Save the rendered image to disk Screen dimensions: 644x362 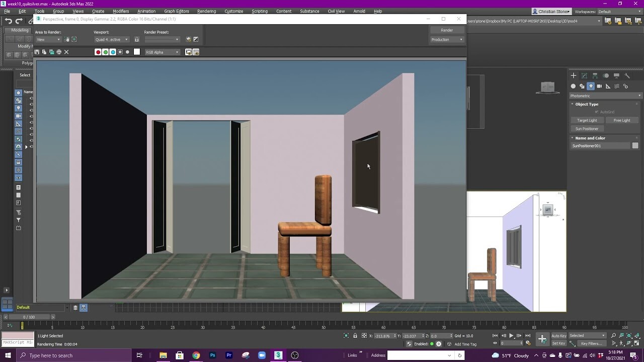[37, 52]
